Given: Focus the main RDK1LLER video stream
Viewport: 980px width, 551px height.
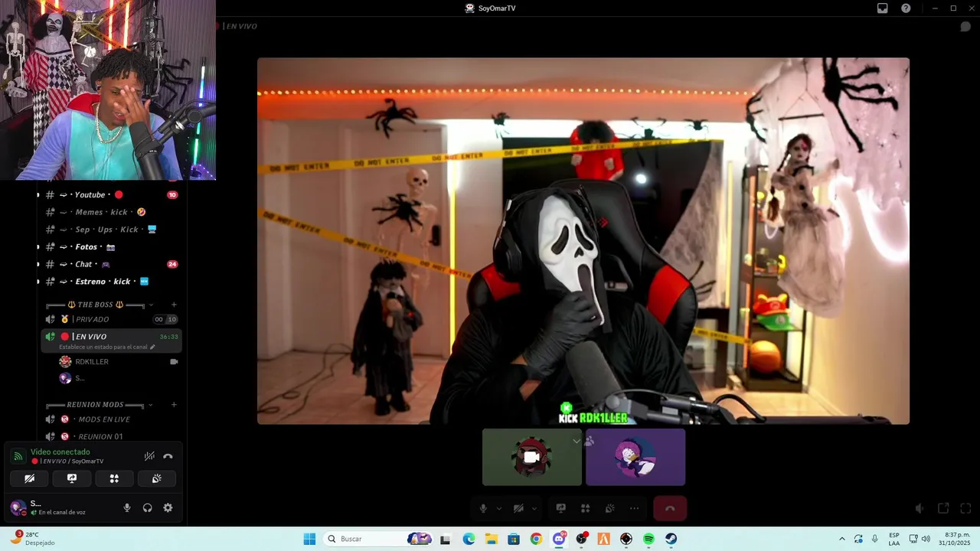Looking at the screenshot, I should coord(583,241).
